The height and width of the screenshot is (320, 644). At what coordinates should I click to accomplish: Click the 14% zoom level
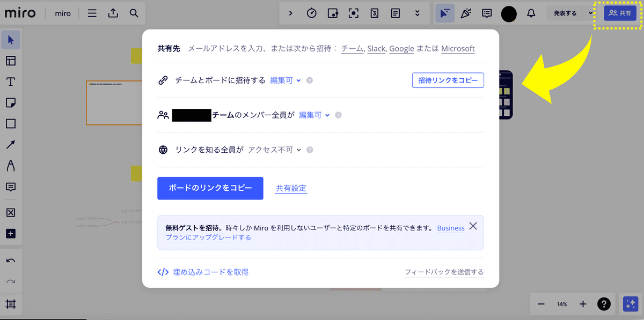coord(562,304)
